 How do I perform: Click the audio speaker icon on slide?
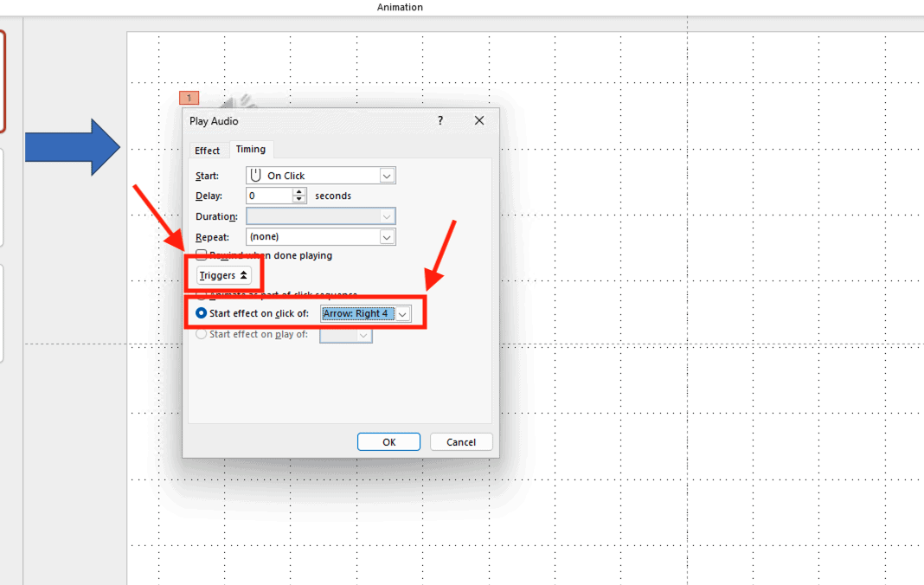coord(237,101)
